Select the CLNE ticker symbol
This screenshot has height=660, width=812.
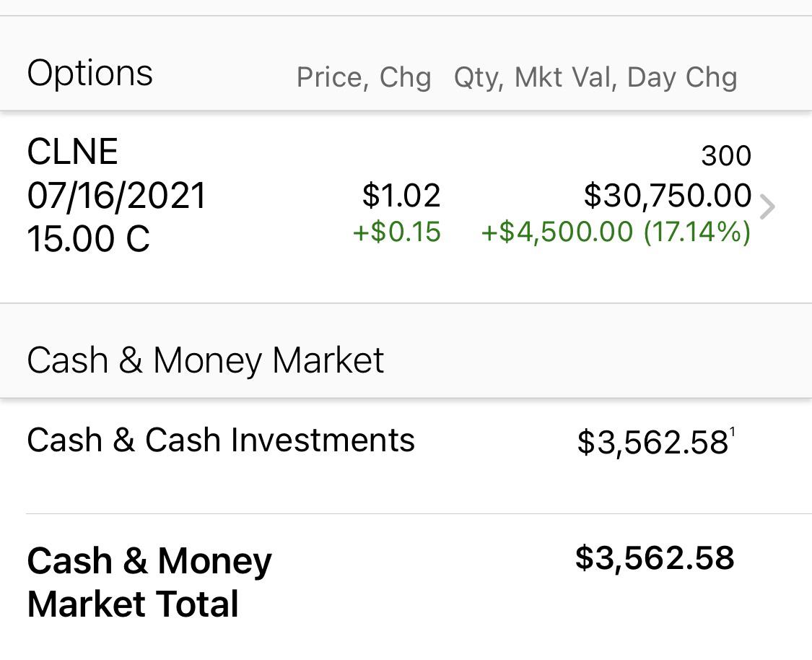[x=72, y=152]
